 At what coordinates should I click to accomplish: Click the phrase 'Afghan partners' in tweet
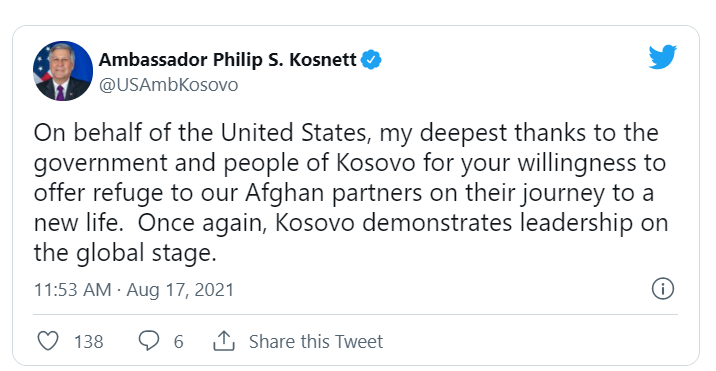point(334,193)
